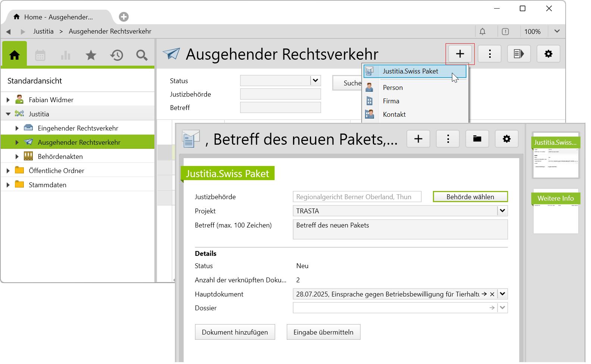This screenshot has height=364, width=591.
Task: Open three-dot menu in Ausgehender Rechtsverkehr header
Action: 490,54
